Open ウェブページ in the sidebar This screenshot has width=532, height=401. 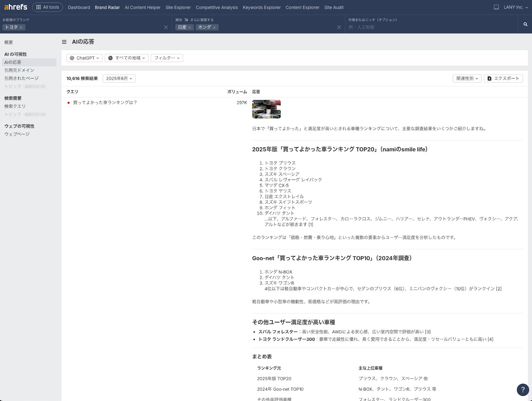pos(17,134)
